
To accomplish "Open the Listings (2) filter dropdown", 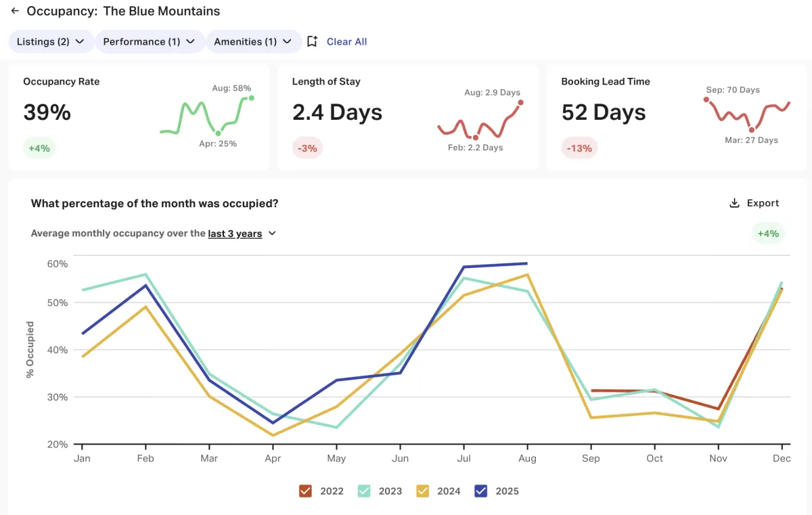I will click(x=51, y=41).
